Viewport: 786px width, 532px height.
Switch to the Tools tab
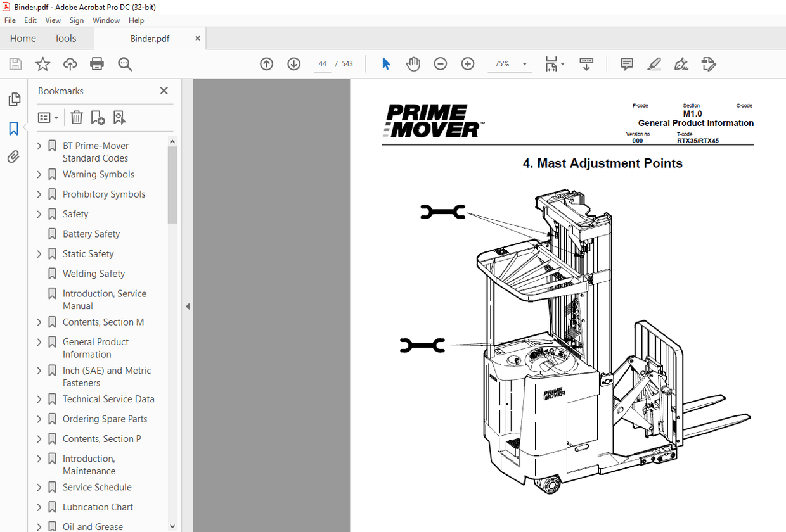(65, 38)
